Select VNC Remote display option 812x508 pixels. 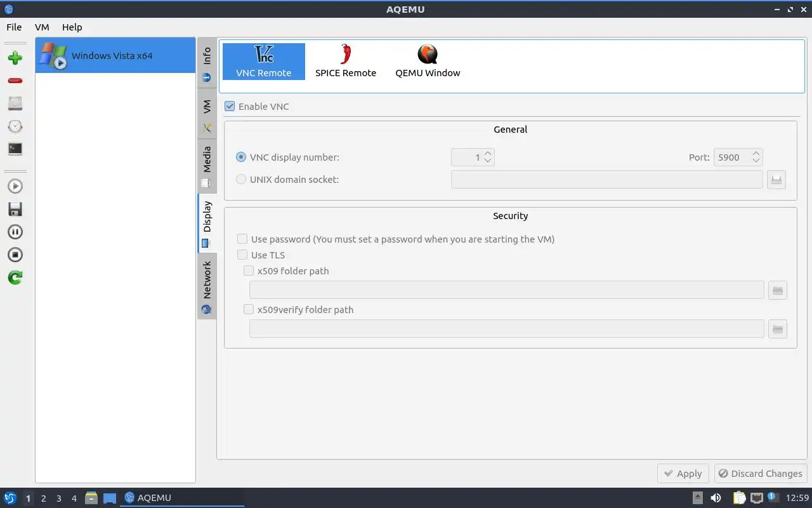(x=264, y=62)
